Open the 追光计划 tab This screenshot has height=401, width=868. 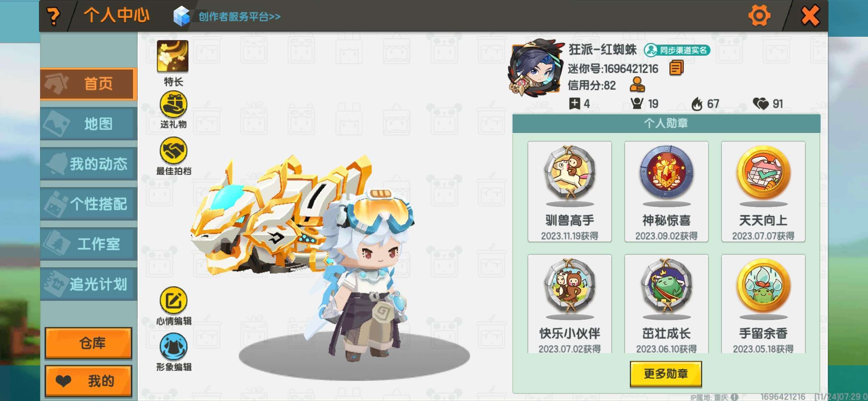pos(89,284)
